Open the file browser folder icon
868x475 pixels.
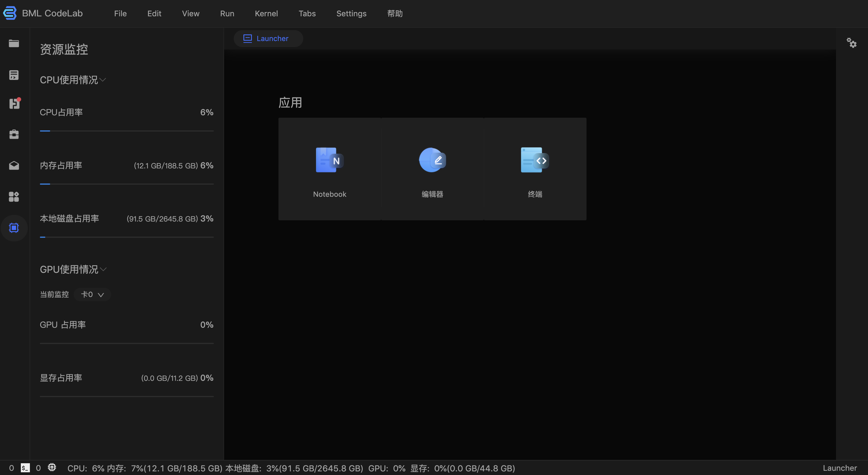pos(14,43)
